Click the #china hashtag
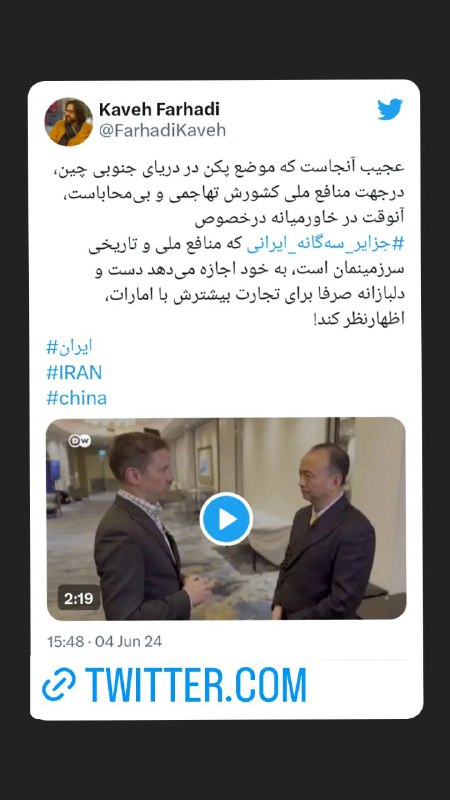Screen dimensions: 450x800 (x=77, y=398)
